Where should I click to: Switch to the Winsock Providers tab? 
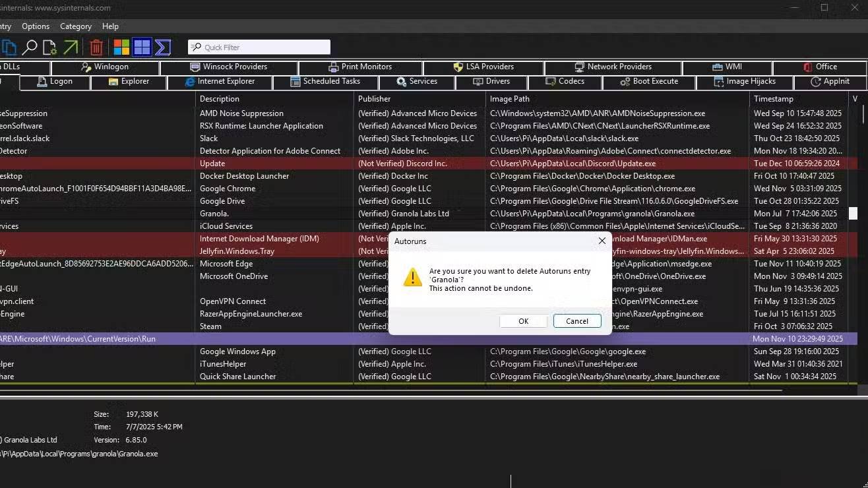228,67
